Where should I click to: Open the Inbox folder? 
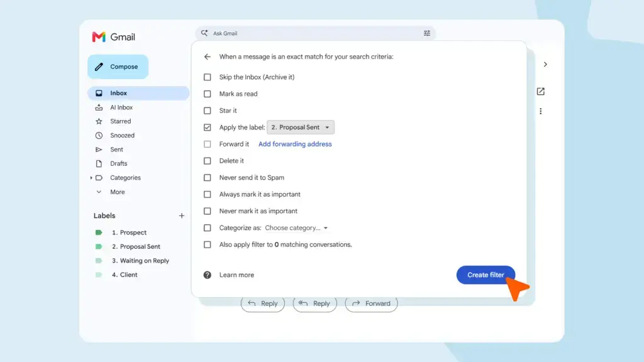pos(138,93)
